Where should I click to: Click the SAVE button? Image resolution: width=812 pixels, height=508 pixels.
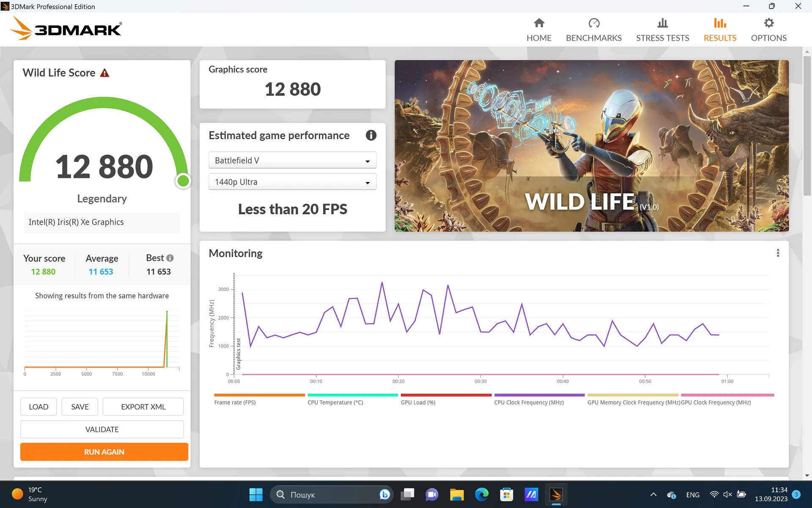tap(80, 407)
